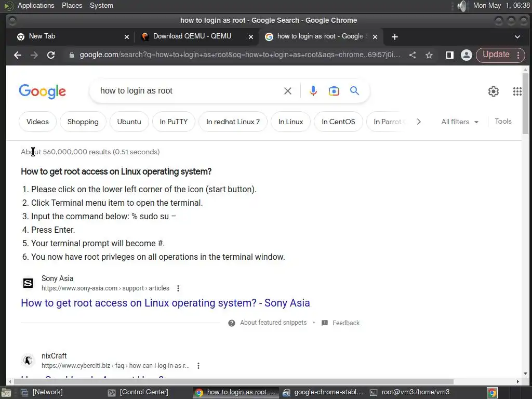Click About featured snippets link
Viewport: 532px width, 399px height.
tap(273, 323)
